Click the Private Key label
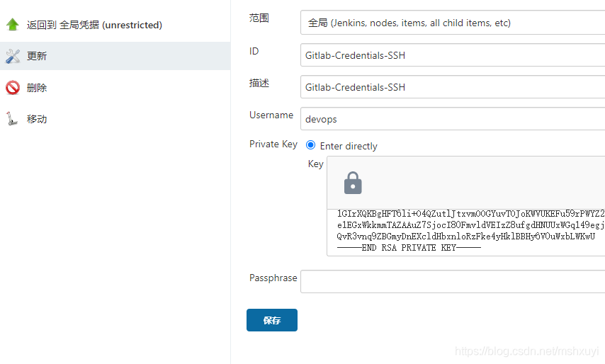 [x=273, y=144]
